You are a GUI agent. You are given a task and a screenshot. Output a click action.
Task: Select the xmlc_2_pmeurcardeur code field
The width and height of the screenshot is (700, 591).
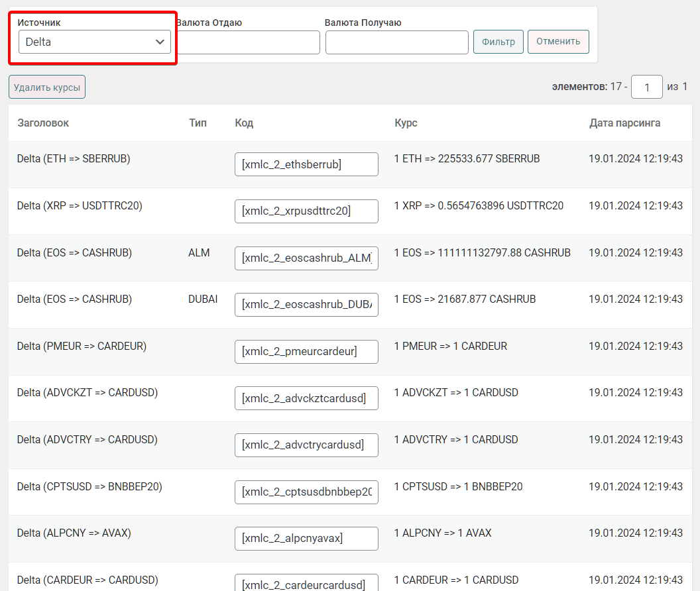(x=306, y=352)
